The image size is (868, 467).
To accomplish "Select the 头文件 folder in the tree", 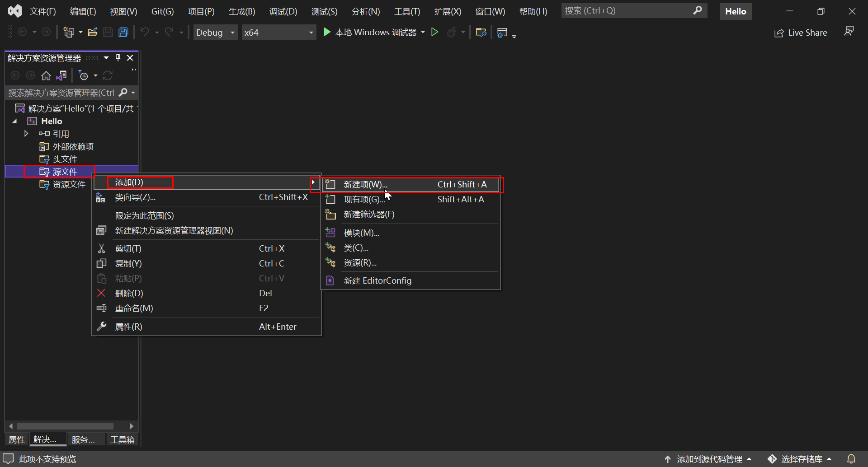I will tap(65, 159).
